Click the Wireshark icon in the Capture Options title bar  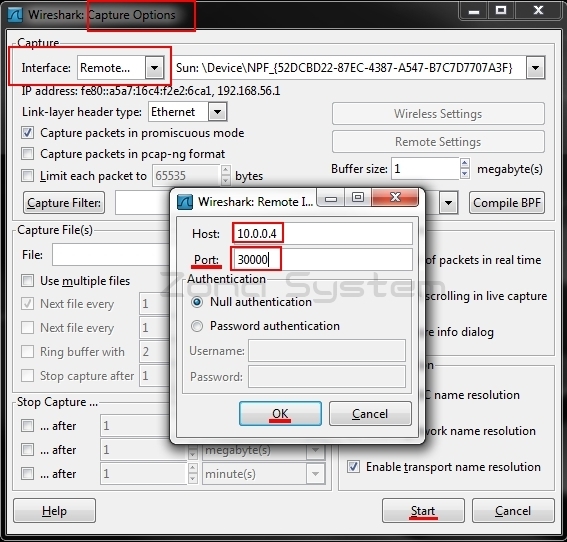[15, 15]
